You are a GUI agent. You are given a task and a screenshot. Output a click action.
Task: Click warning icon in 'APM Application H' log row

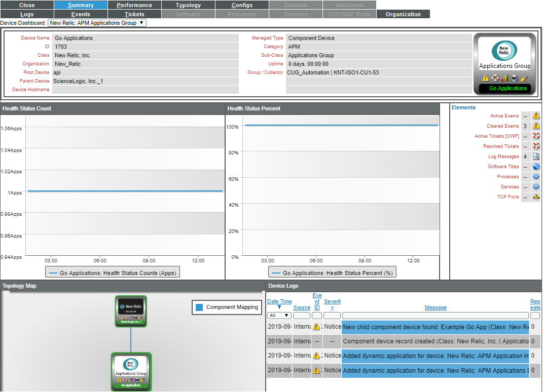pyautogui.click(x=316, y=356)
